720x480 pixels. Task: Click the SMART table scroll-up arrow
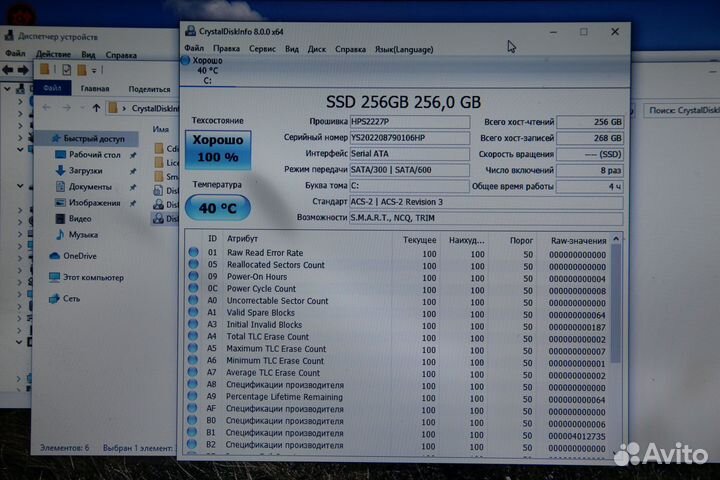pos(616,239)
